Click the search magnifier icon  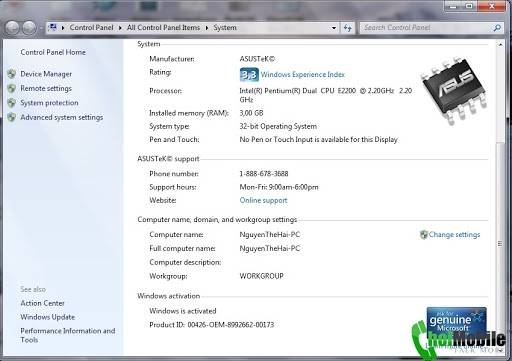click(x=497, y=28)
